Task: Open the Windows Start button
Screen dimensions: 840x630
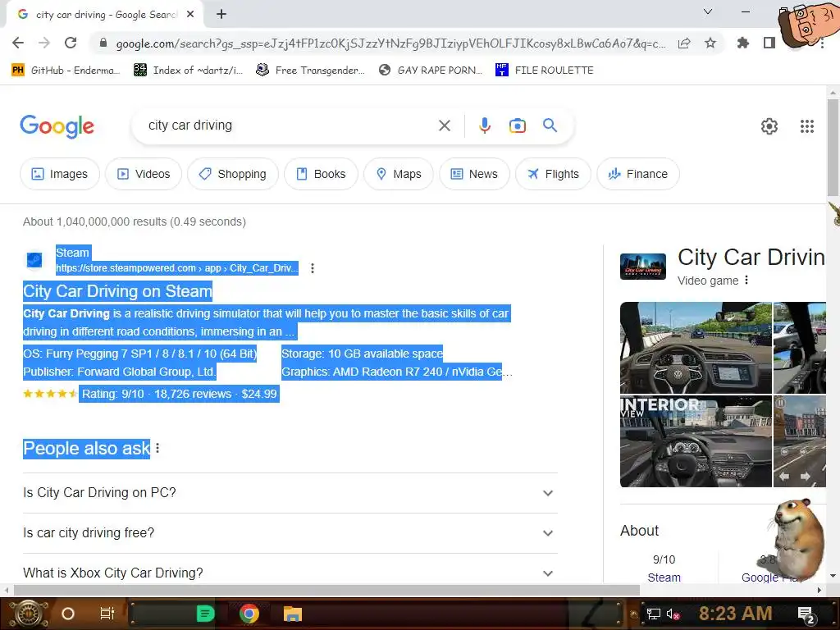Action: 30,614
